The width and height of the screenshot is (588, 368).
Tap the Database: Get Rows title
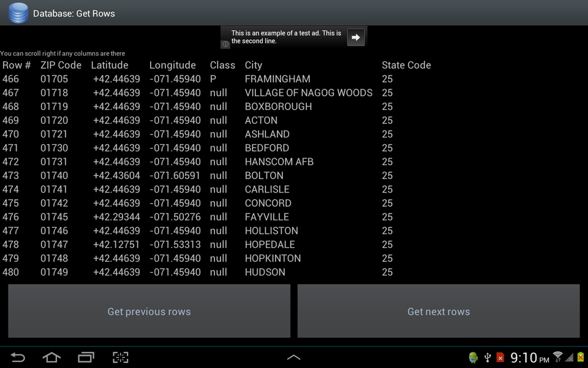click(74, 13)
